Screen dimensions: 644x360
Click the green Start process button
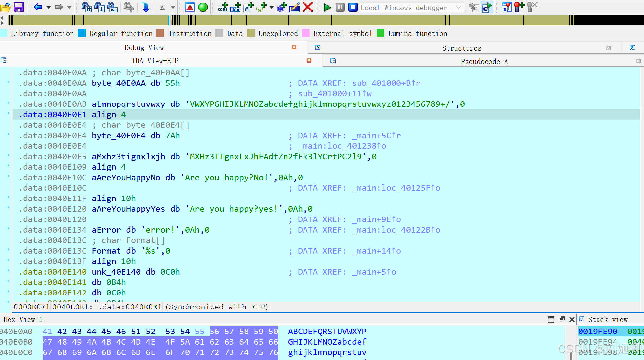(x=327, y=7)
